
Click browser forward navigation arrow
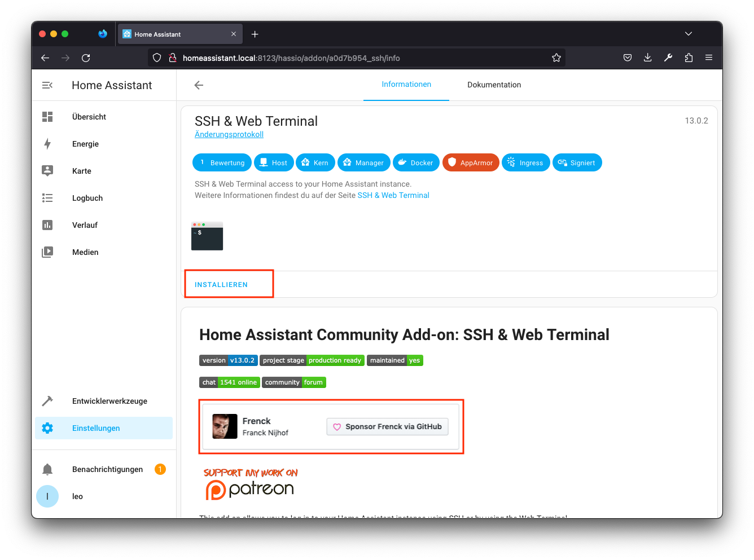pos(65,58)
